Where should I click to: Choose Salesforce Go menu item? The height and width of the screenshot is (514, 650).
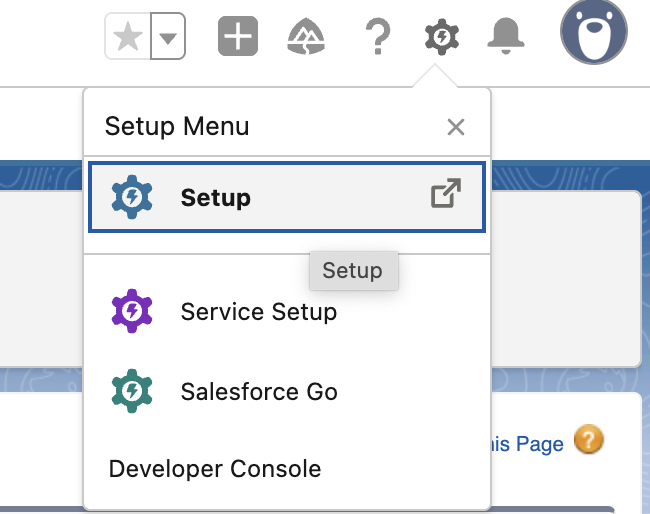click(x=287, y=391)
